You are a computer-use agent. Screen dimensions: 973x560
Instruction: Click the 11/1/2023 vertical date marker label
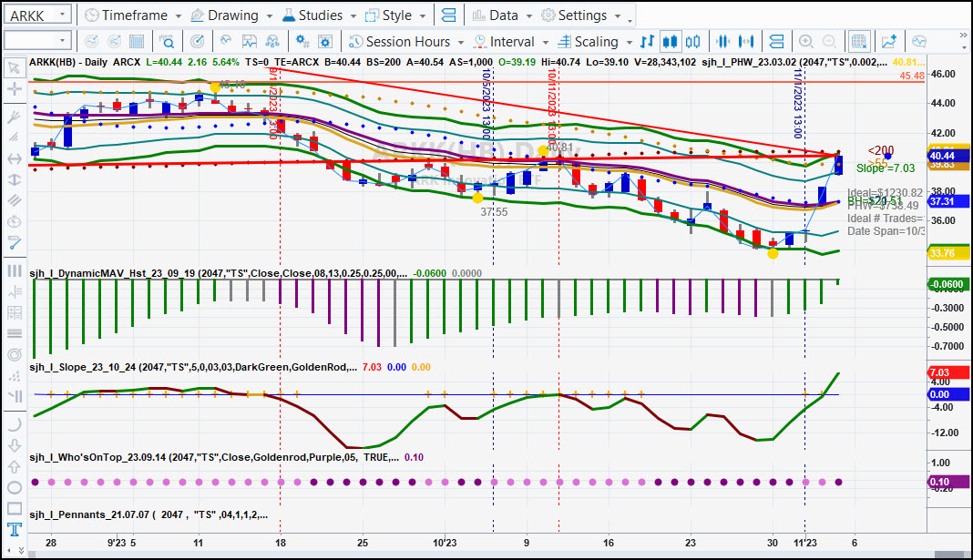tap(798, 103)
